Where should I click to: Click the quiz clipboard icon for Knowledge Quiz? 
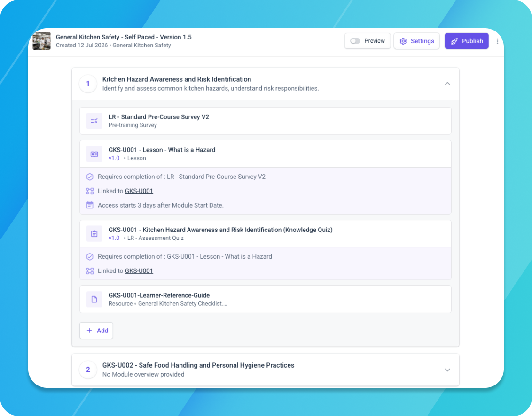[x=94, y=234]
